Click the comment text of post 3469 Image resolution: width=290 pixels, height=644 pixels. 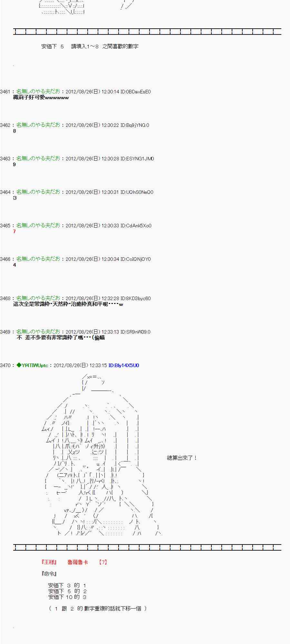click(x=61, y=338)
